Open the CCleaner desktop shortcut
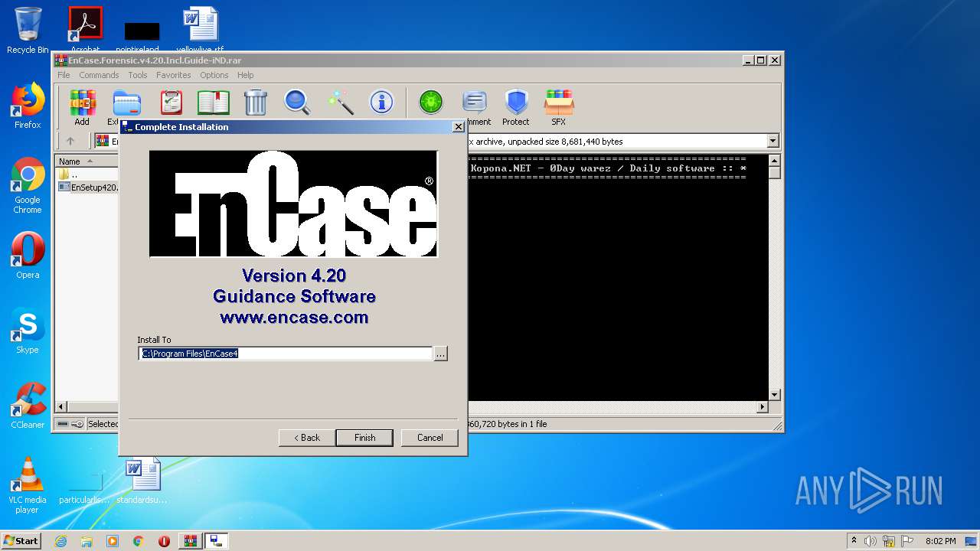 point(28,406)
